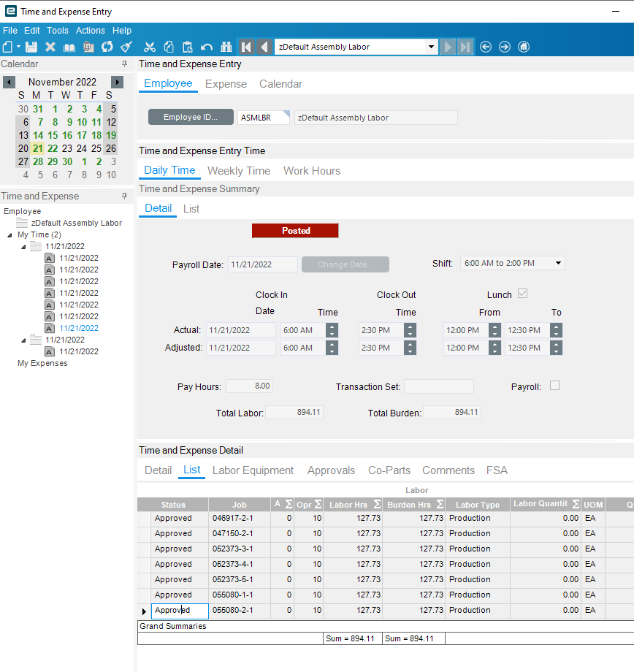
Task: Click the Delete X icon
Action: click(x=50, y=47)
